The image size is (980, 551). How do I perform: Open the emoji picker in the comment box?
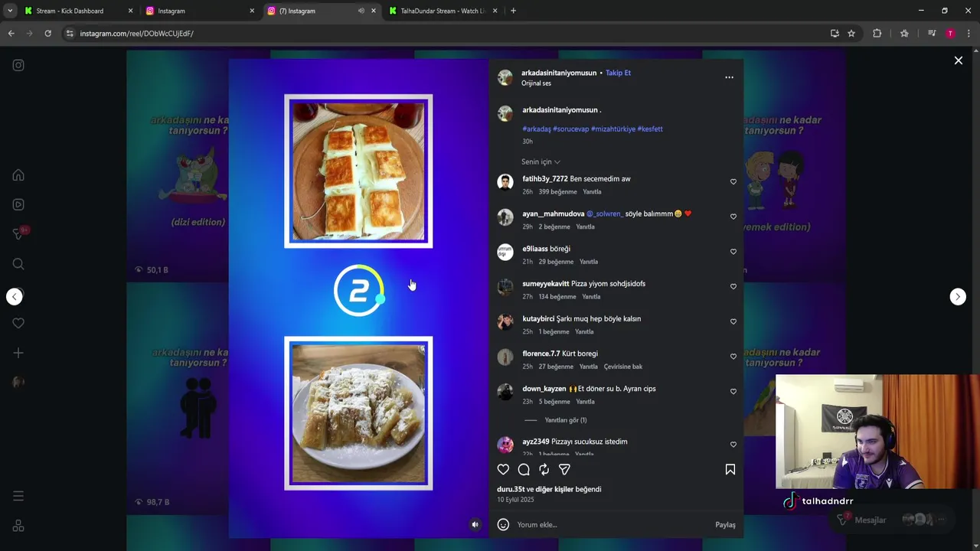point(503,524)
